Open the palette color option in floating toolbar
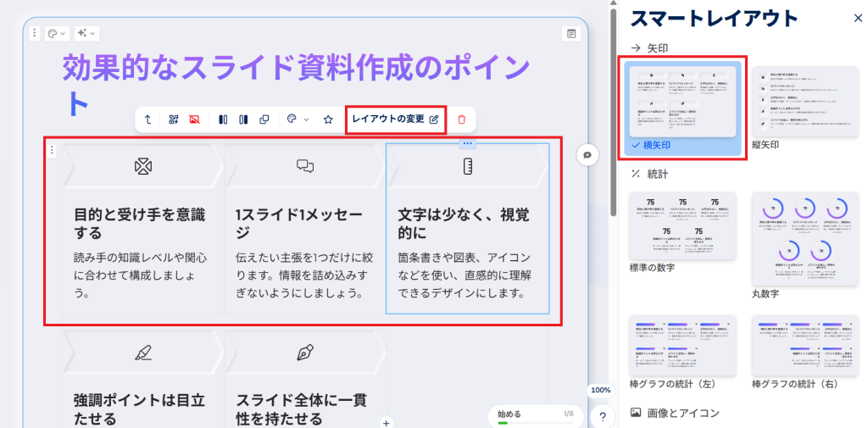This screenshot has width=868, height=428. [292, 119]
